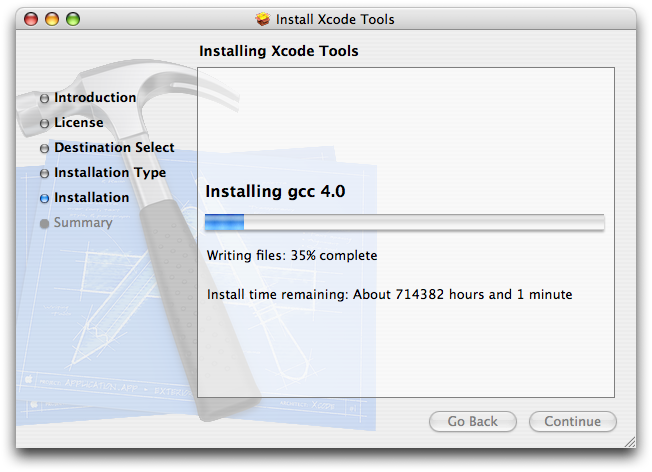Click the Installation Type step bullet
The width and height of the screenshot is (652, 472).
pos(44,173)
